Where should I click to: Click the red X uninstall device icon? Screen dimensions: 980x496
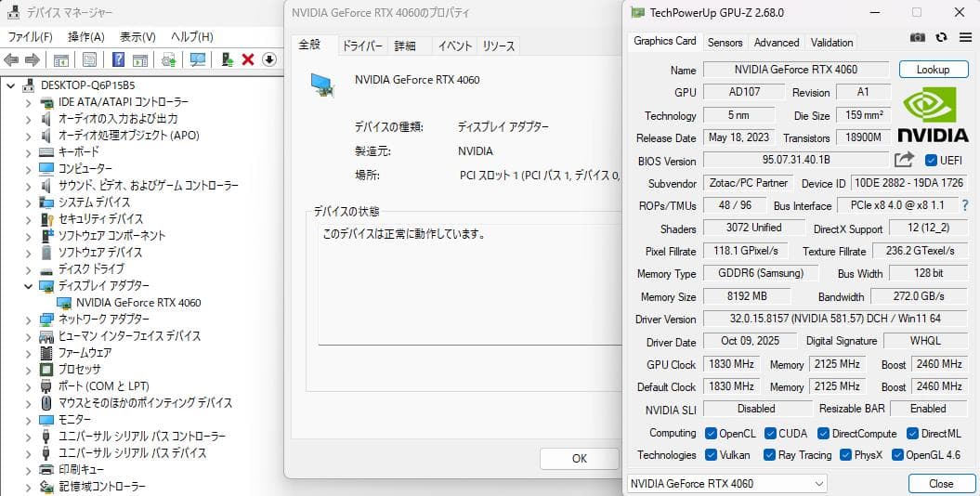pyautogui.click(x=247, y=60)
